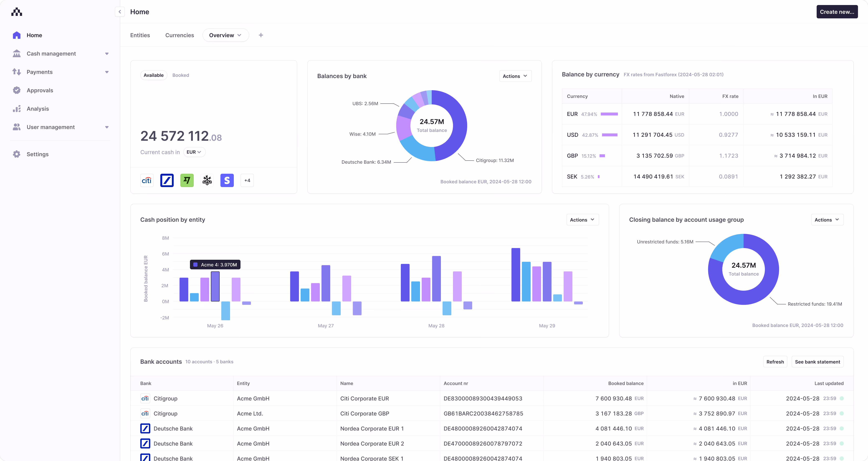Click the workspace logo in top left
Viewport: 868px width, 461px height.
click(x=16, y=12)
